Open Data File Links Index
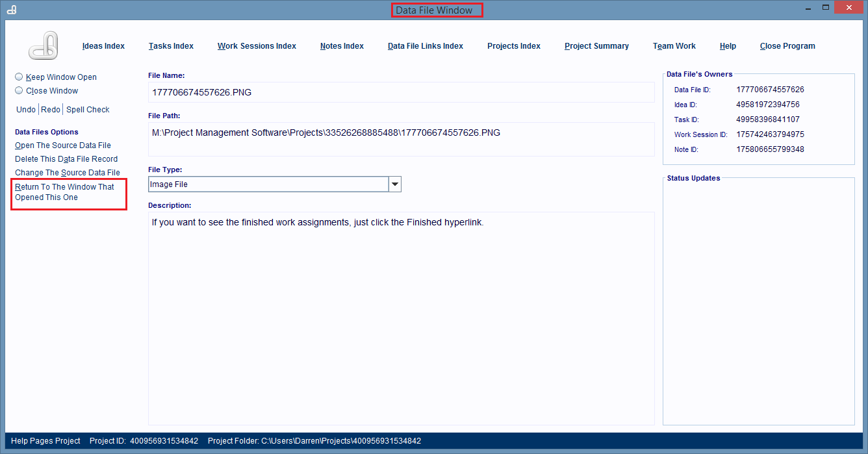 (x=426, y=46)
